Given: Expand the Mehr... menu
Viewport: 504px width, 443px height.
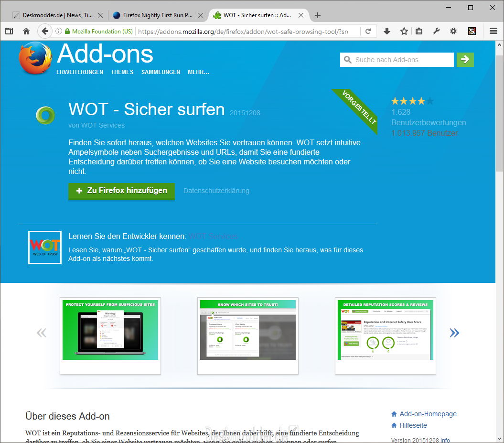Looking at the screenshot, I should pyautogui.click(x=199, y=72).
